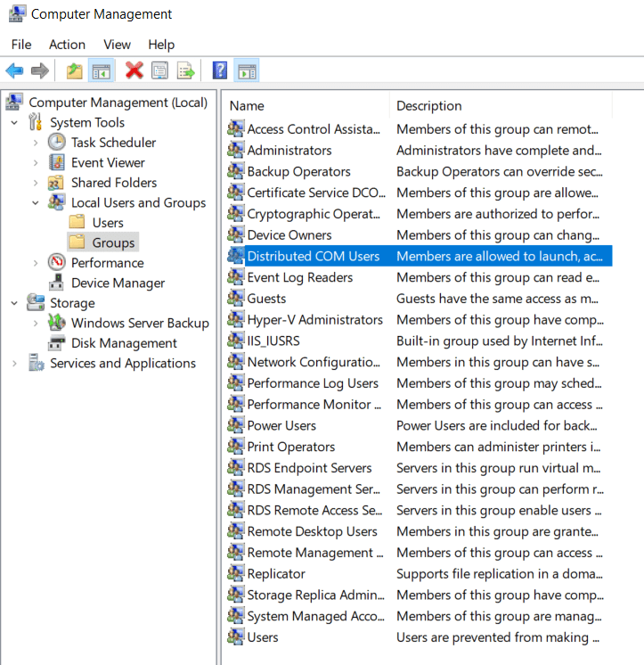644x665 pixels.
Task: Expand the Task Scheduler node
Action: coord(36,143)
